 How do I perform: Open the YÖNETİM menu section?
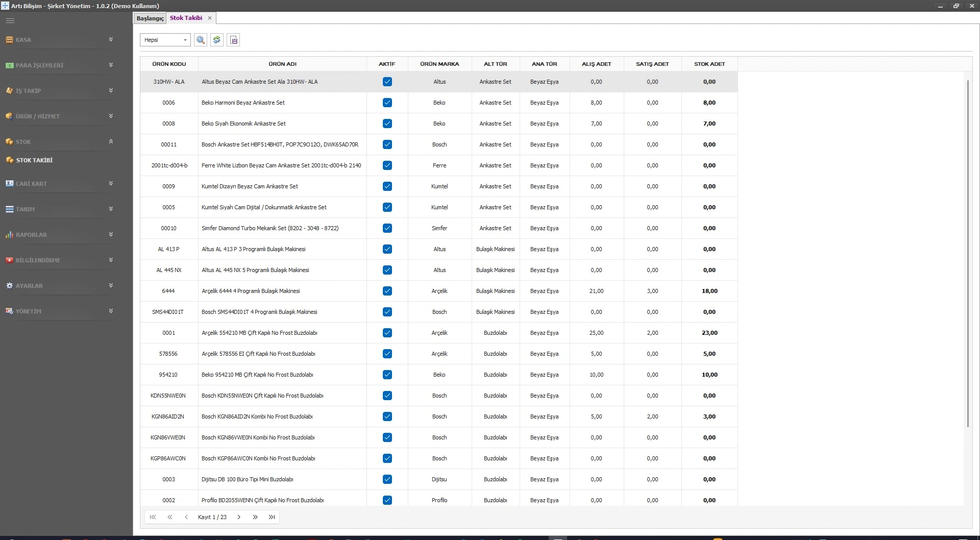29,311
